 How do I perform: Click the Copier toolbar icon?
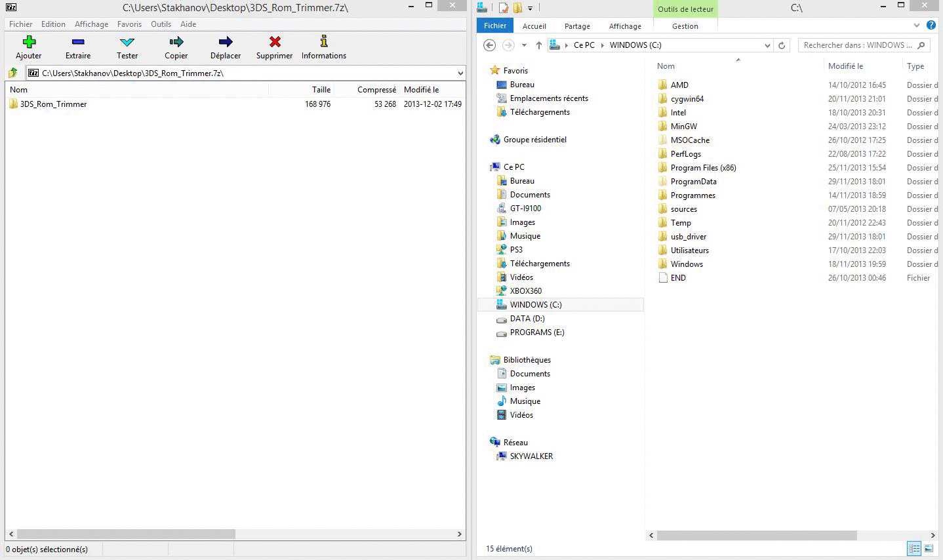pos(176,42)
